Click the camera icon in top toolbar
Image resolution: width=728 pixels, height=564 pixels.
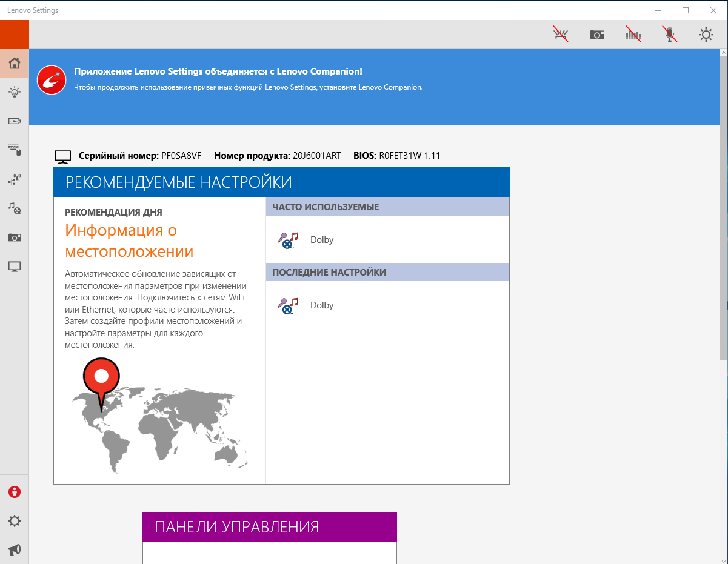coord(597,35)
